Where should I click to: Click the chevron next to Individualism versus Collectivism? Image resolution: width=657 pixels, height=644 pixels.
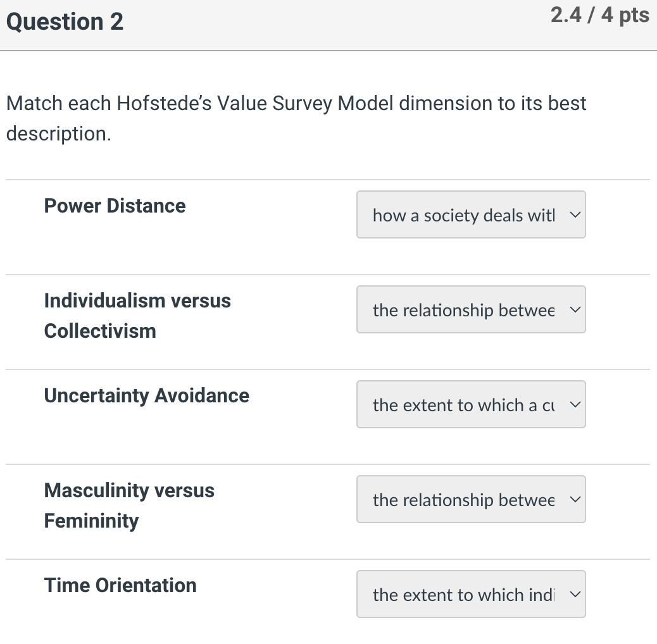point(575,309)
